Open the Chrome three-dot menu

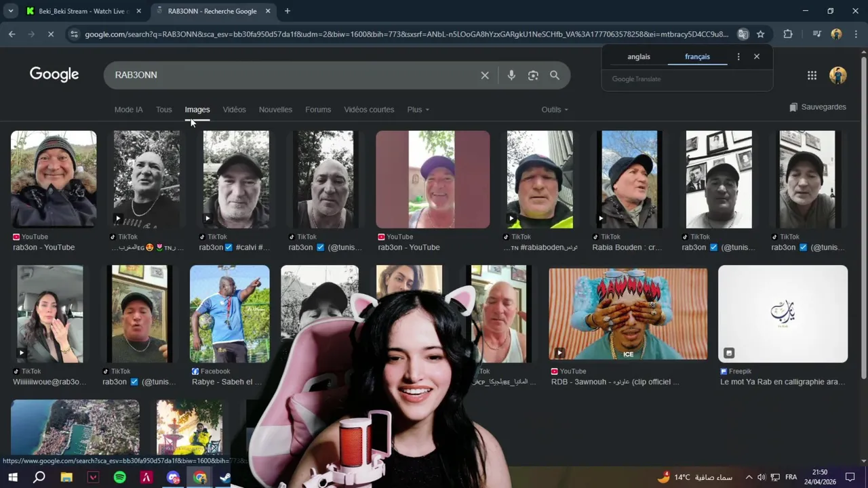point(855,34)
